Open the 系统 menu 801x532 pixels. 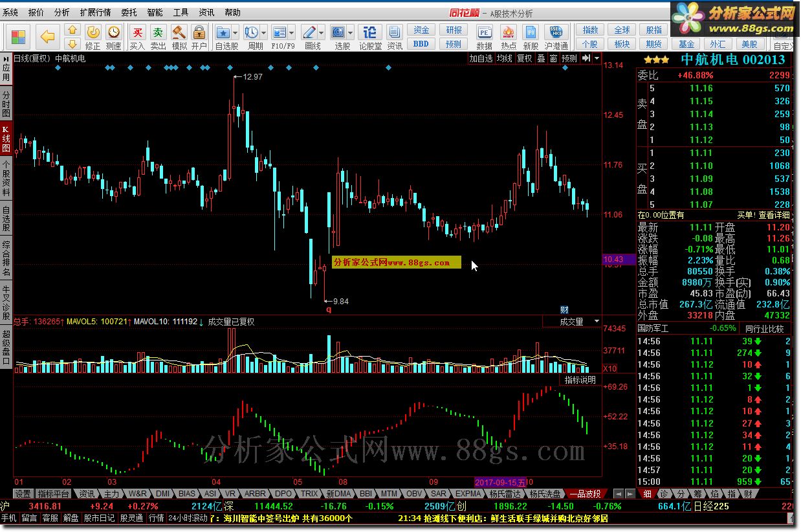click(10, 12)
